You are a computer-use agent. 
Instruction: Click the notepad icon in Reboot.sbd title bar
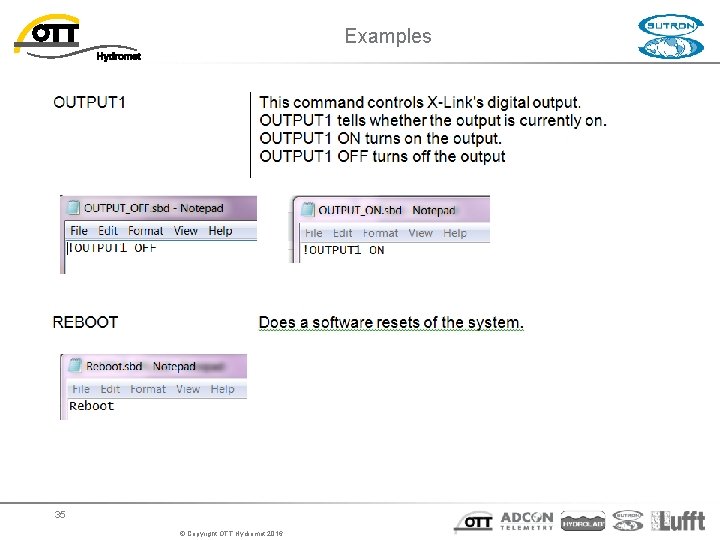(x=75, y=366)
